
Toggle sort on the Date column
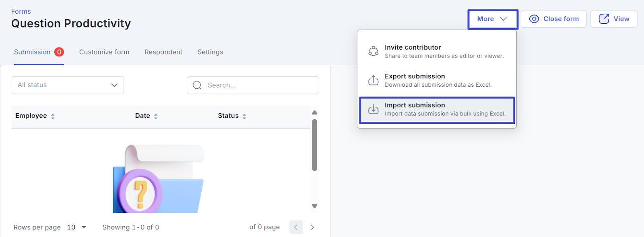[156, 116]
